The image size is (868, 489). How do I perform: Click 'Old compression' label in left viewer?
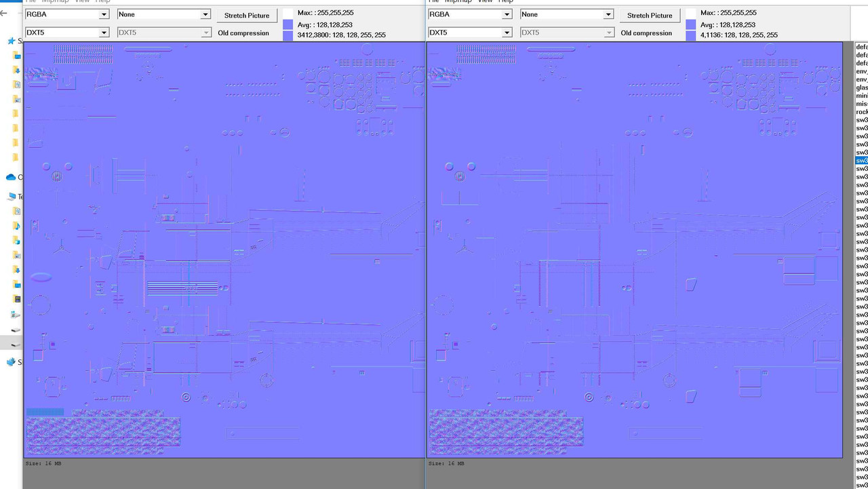[x=243, y=33]
